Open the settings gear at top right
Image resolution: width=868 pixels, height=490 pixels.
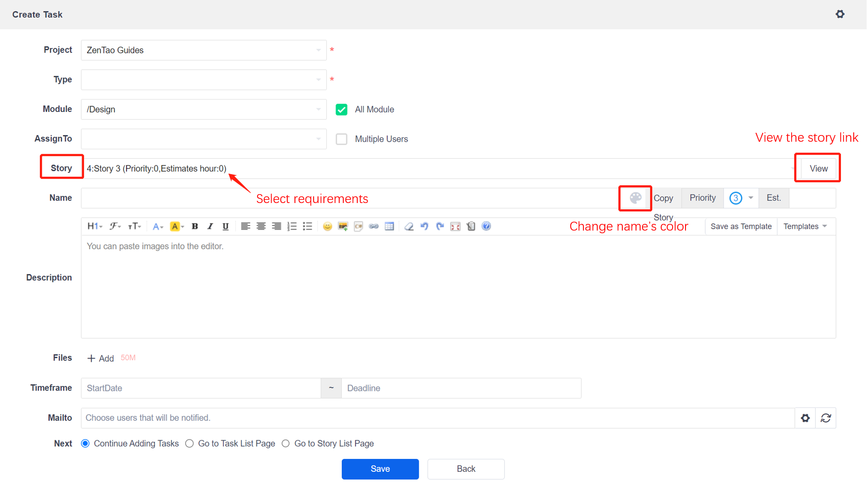click(840, 14)
